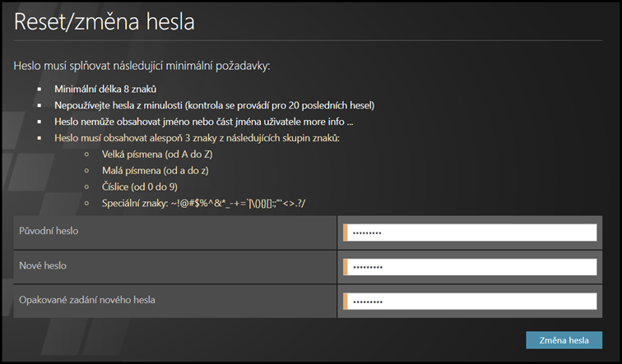The image size is (622, 364).
Task: Click the orange marker on Původní heslo field
Action: pos(346,233)
